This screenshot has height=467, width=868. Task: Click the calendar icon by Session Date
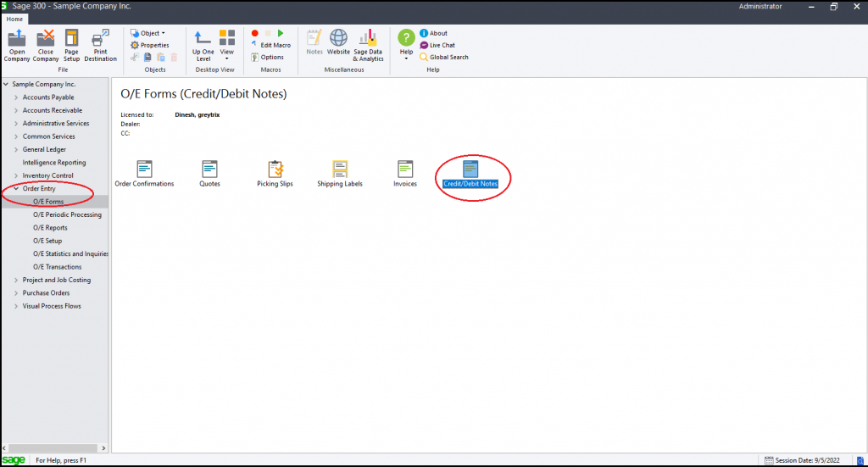pos(769,460)
